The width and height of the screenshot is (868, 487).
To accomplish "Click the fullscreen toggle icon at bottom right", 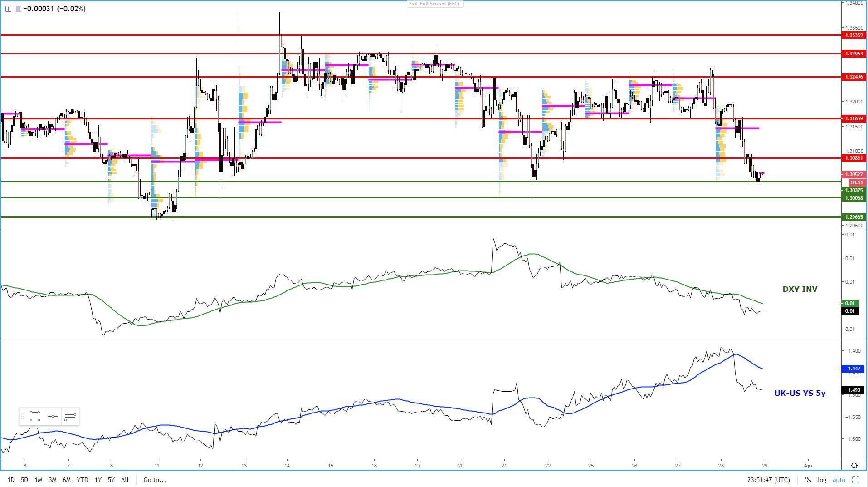I will (x=856, y=480).
